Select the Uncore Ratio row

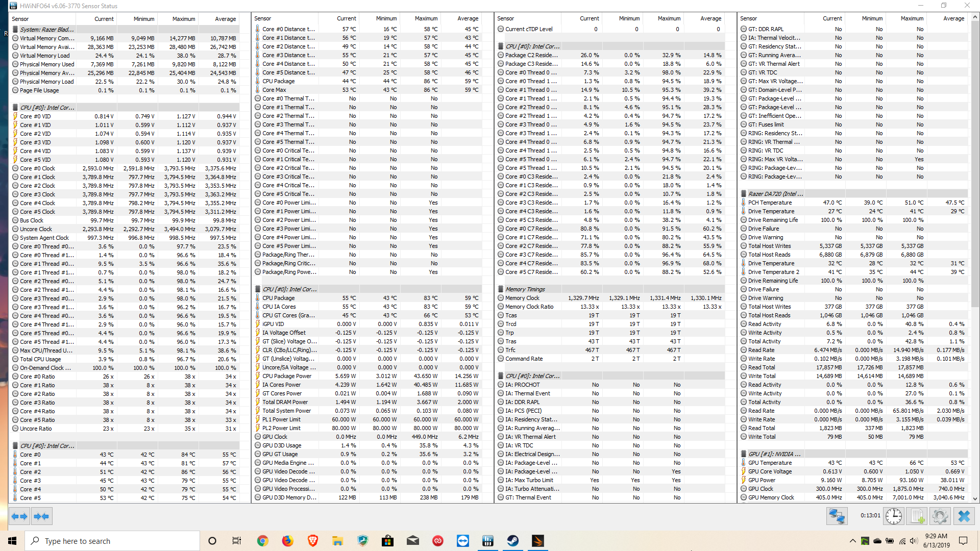click(125, 429)
